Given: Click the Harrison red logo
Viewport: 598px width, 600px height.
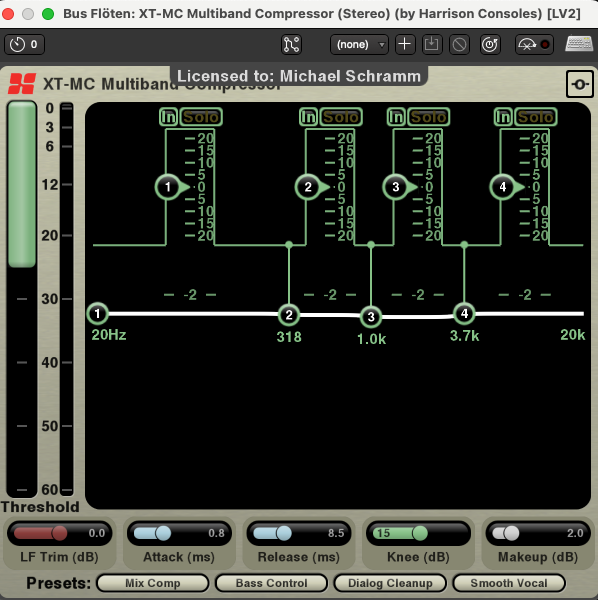Looking at the screenshot, I should (x=22, y=83).
